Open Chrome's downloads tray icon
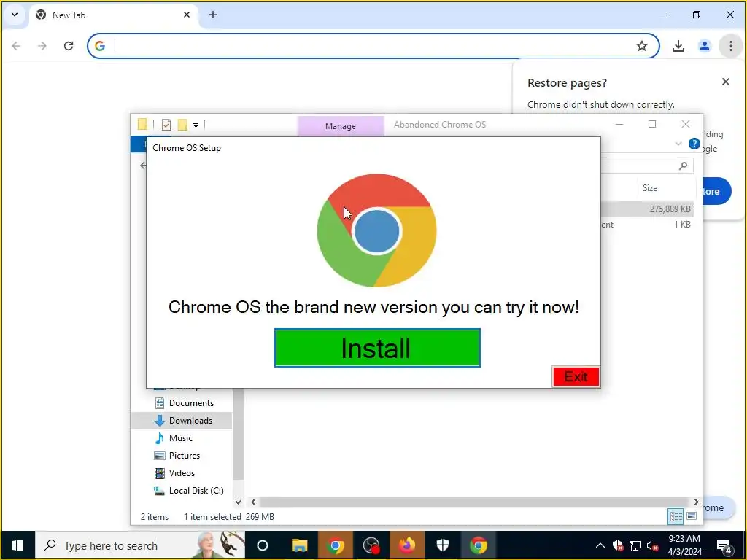 [x=678, y=46]
